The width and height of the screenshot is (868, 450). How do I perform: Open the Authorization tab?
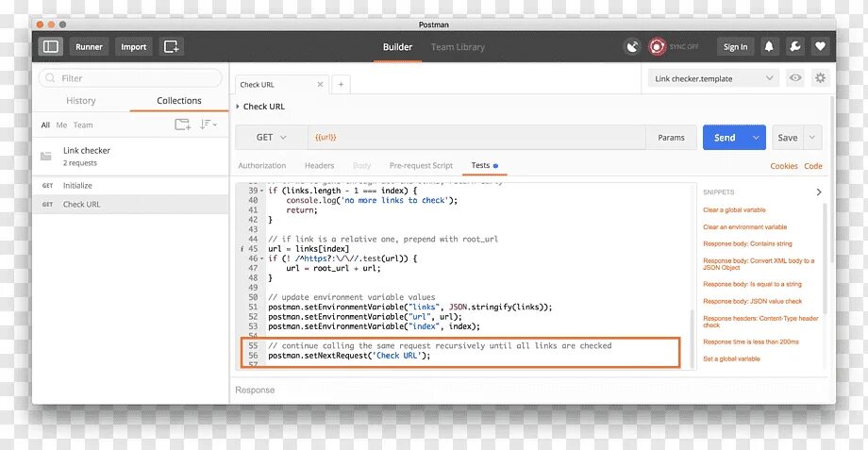pyautogui.click(x=262, y=165)
